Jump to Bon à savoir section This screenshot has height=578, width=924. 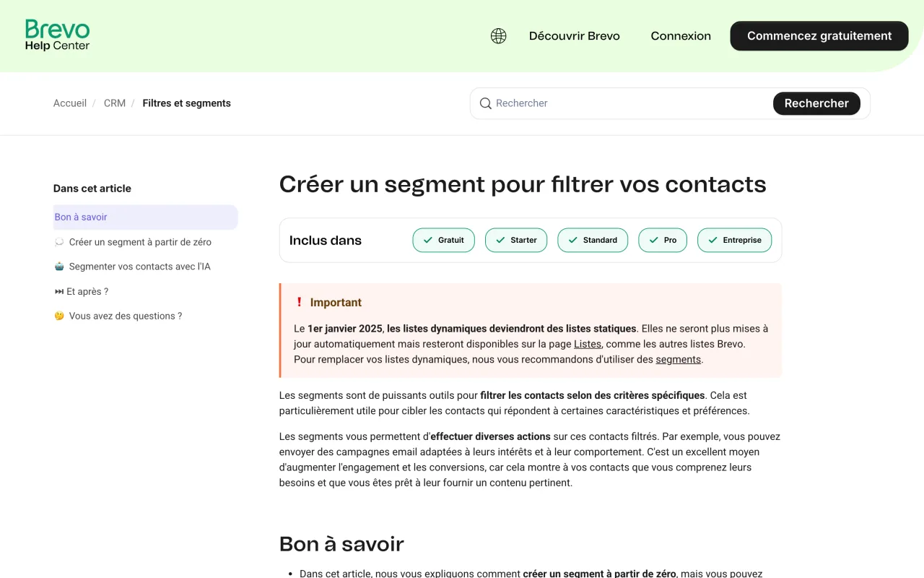[x=145, y=217]
